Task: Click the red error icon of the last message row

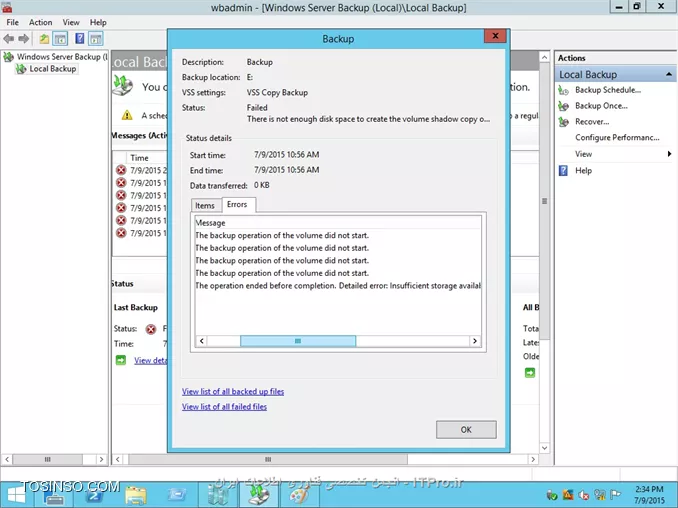Action: [121, 233]
